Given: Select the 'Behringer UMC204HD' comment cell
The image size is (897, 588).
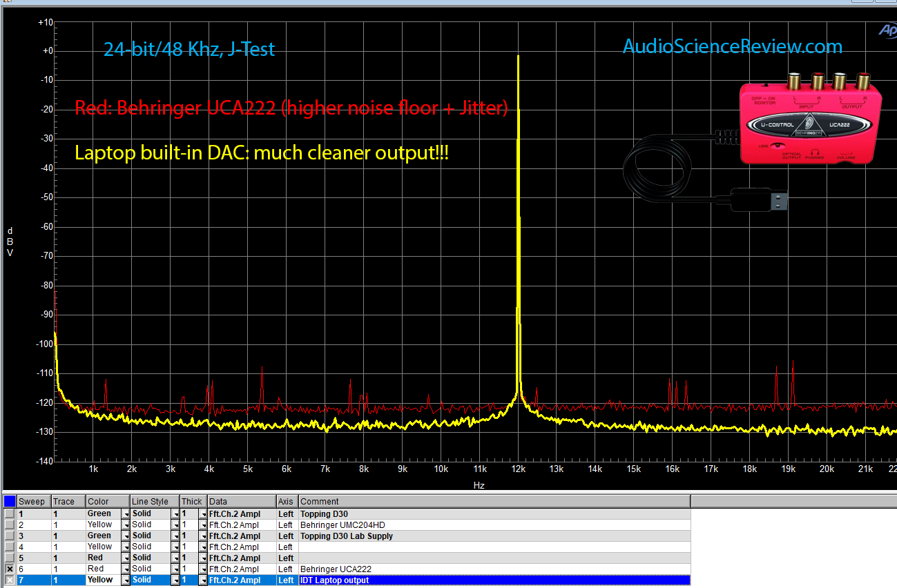Looking at the screenshot, I should (494, 525).
